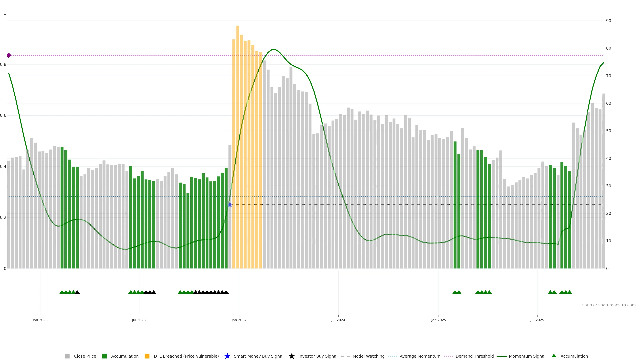Click the Jan 2024 axis label
The width and height of the screenshot is (644, 362).
pyautogui.click(x=239, y=320)
